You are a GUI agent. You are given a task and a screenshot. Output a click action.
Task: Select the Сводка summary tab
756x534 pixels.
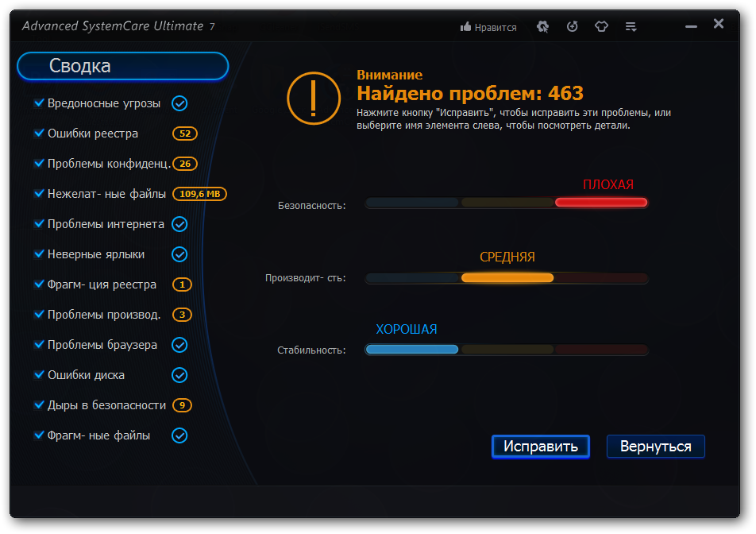coord(122,66)
